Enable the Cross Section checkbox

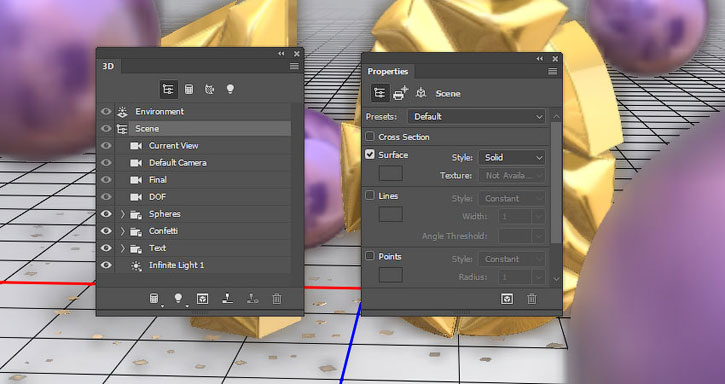[370, 136]
